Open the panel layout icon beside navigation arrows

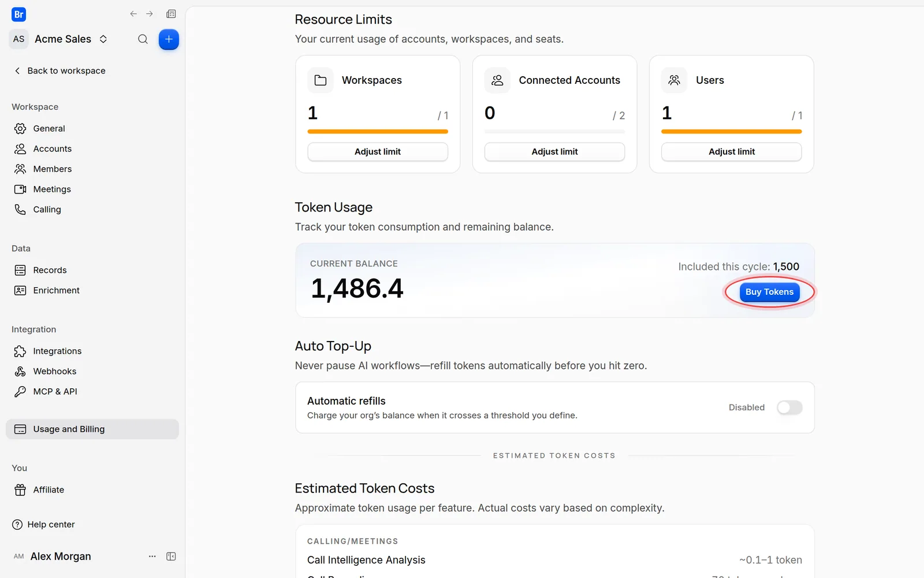click(x=171, y=14)
